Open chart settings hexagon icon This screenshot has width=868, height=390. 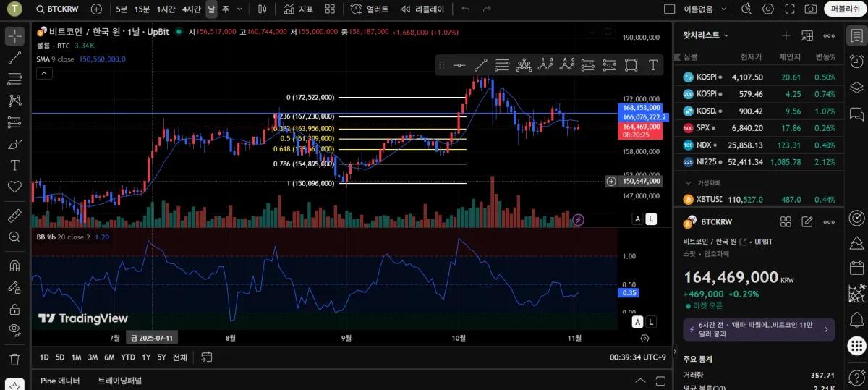tap(768, 9)
